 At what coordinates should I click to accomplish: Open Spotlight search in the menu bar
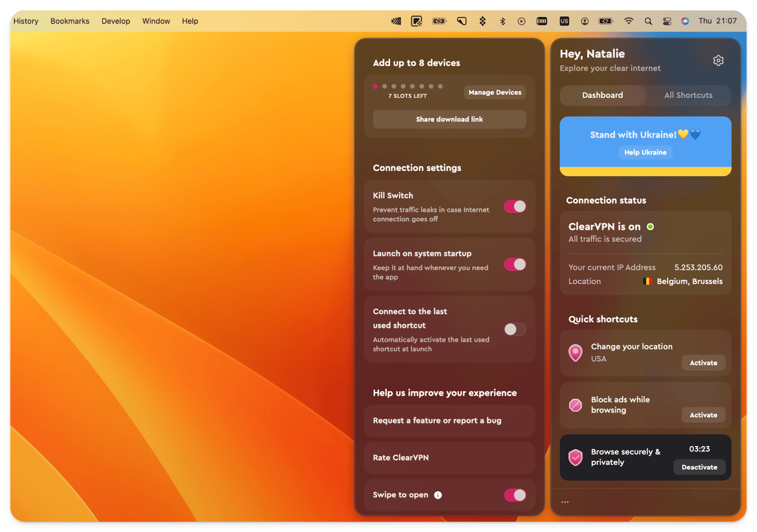click(648, 21)
